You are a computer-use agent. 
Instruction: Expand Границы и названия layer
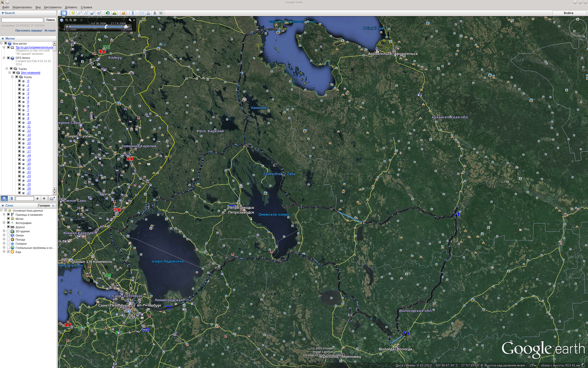click(x=4, y=214)
